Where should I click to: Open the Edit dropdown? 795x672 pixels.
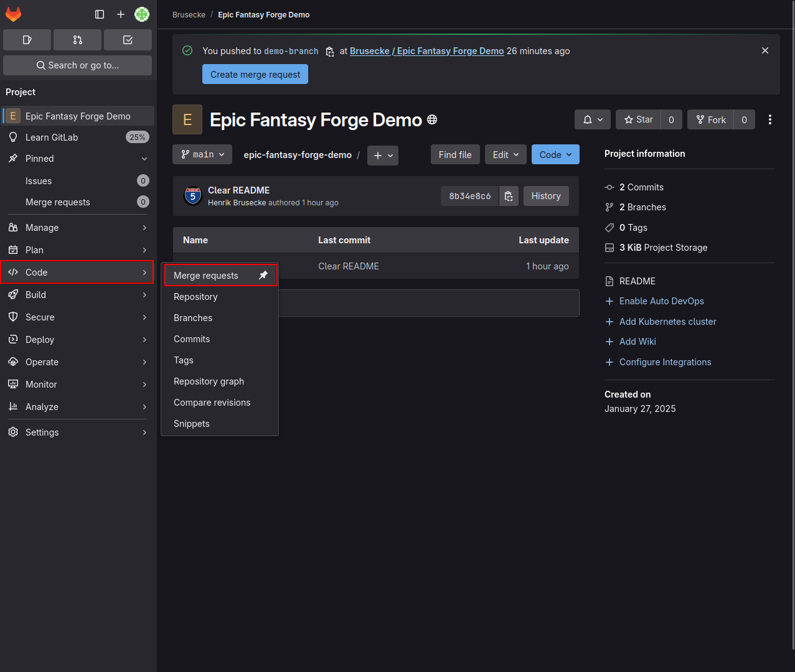pos(506,154)
